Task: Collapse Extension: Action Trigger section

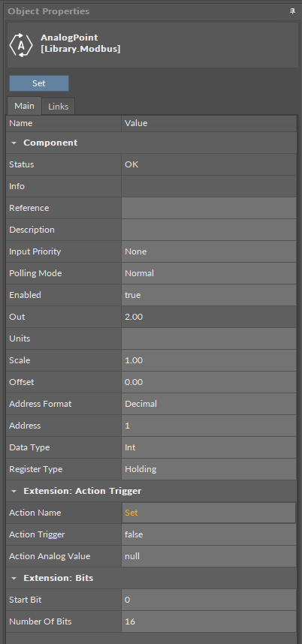Action: (x=14, y=491)
